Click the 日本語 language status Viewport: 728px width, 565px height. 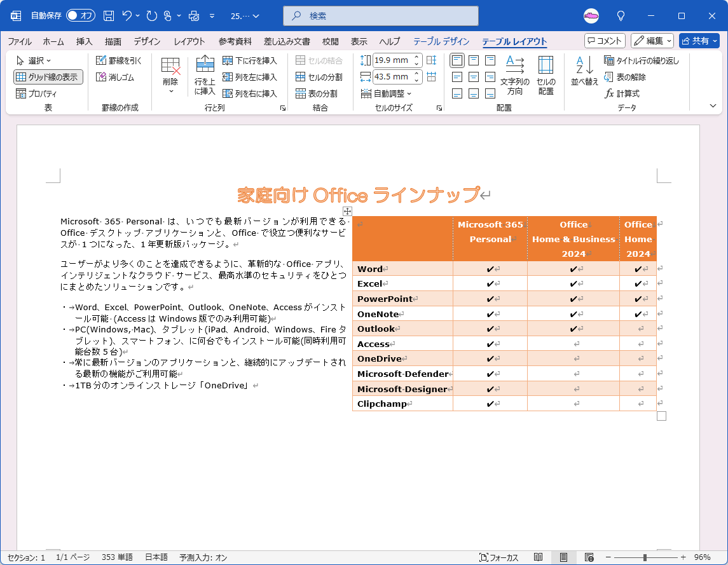coord(156,557)
